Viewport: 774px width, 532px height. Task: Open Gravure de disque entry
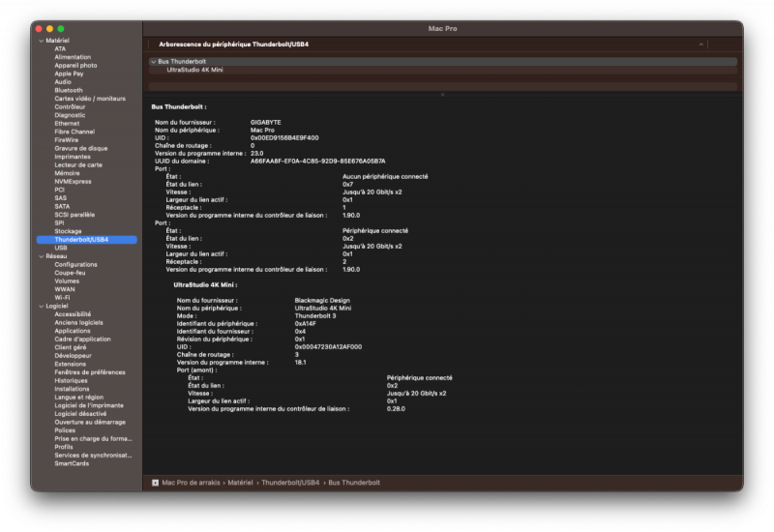(x=81, y=148)
